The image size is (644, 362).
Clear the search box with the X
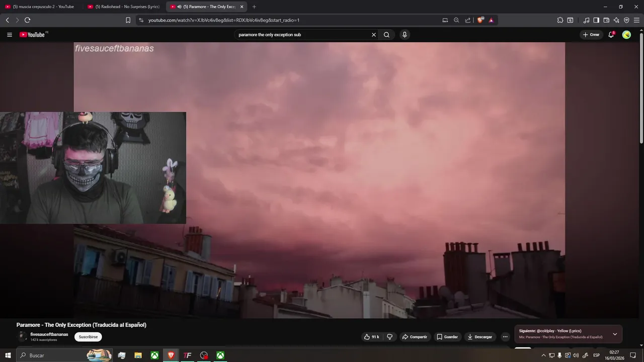tap(374, 35)
